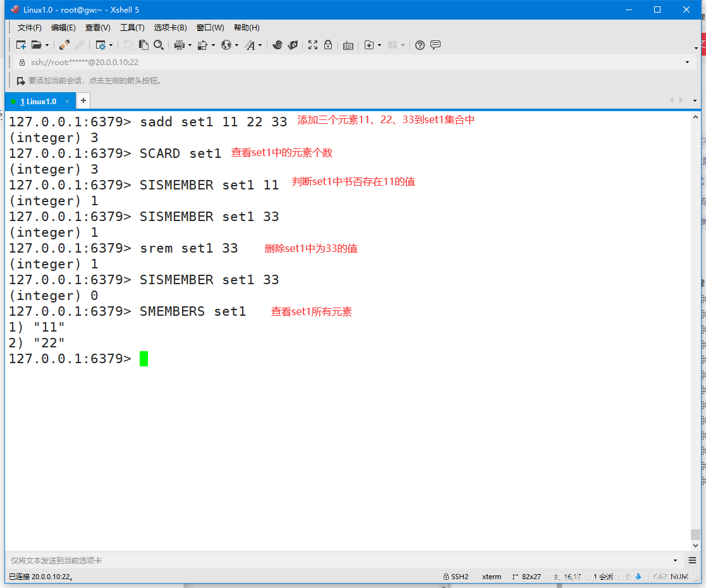The width and height of the screenshot is (706, 588).
Task: Click the Find magnifier icon
Action: click(x=159, y=45)
